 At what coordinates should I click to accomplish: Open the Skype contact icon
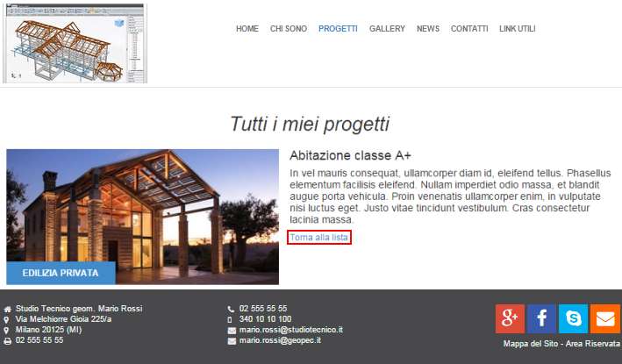(573, 318)
